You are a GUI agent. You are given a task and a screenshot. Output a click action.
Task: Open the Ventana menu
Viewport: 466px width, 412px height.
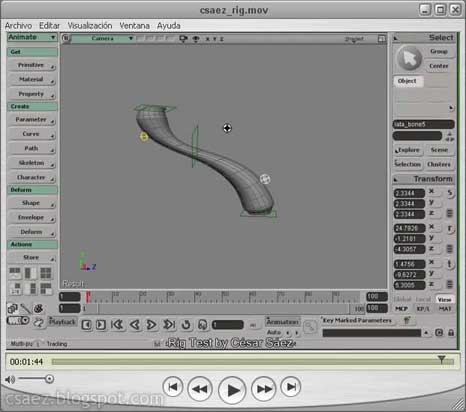134,26
